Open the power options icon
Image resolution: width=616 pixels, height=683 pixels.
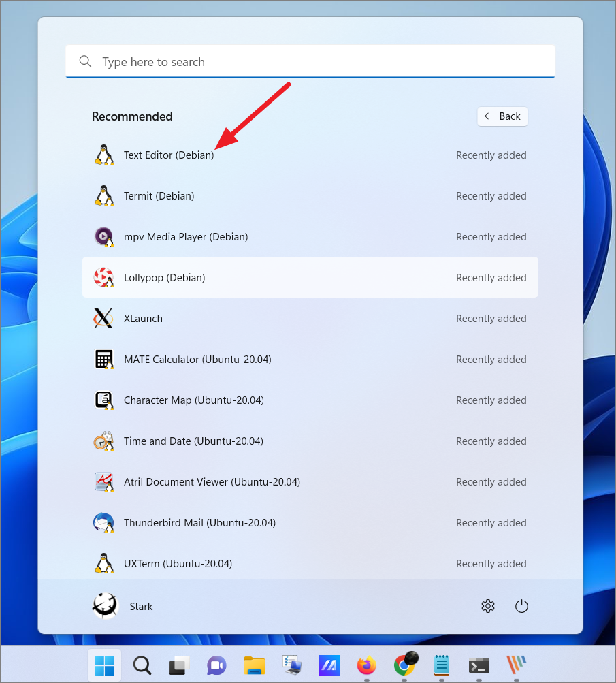point(521,606)
